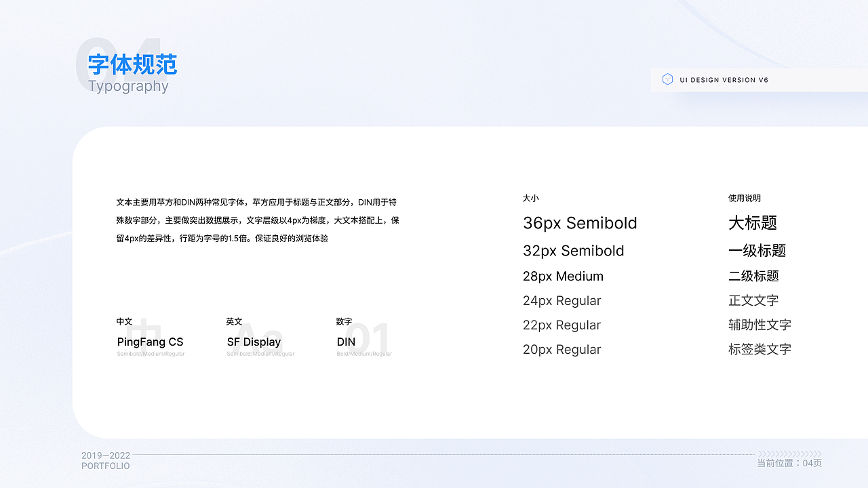Select the 字体规范 heading
Screen dimensions: 868x488
pyautogui.click(x=133, y=64)
